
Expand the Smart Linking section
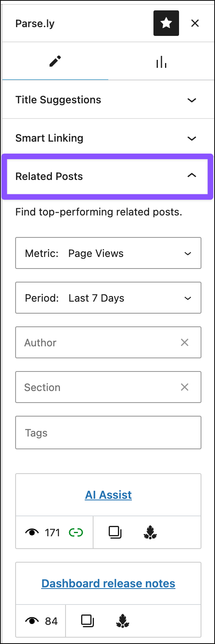click(107, 138)
